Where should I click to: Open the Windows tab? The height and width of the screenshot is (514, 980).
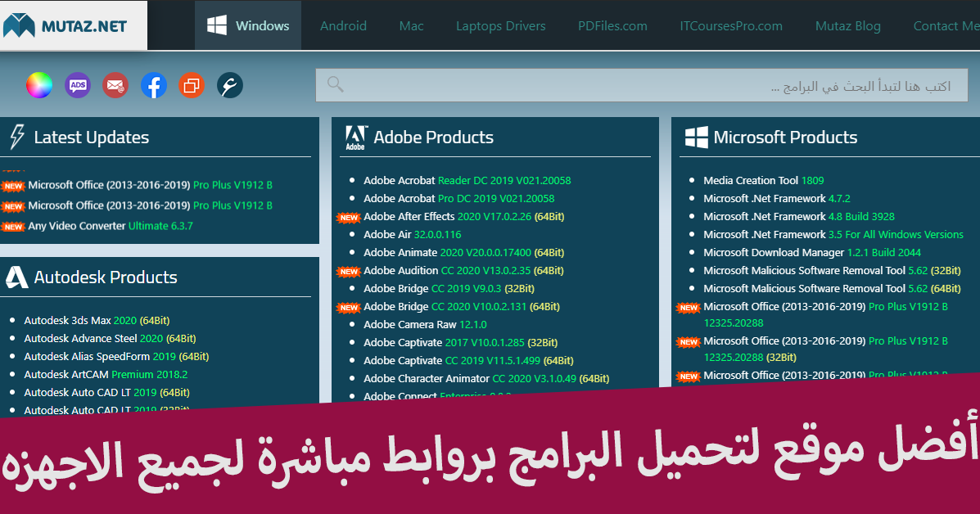pyautogui.click(x=248, y=25)
